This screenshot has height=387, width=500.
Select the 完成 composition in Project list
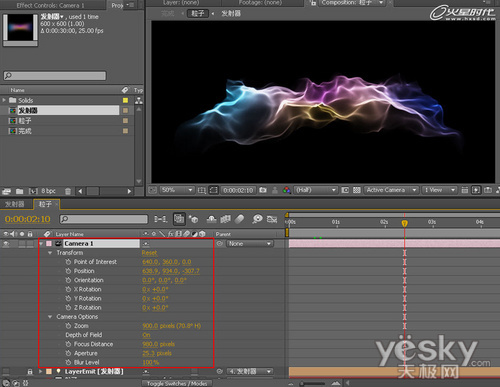click(25, 131)
